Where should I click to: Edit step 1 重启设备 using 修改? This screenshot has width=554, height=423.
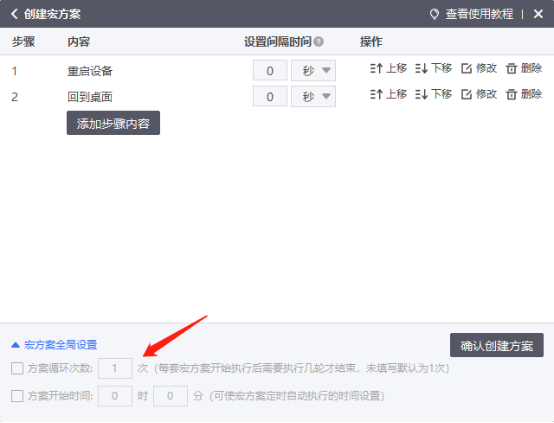(479, 68)
